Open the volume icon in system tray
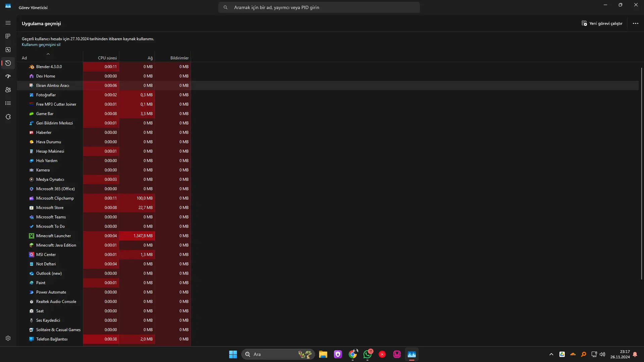644x362 pixels. 602,354
